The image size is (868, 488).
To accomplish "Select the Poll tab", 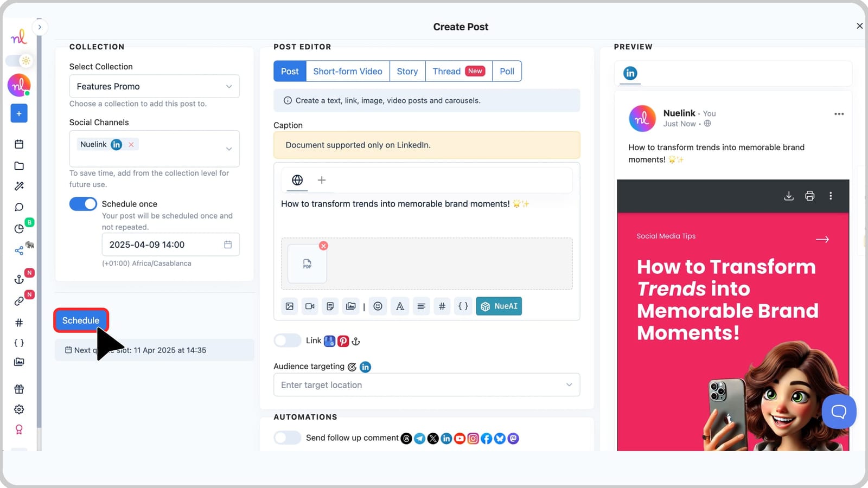I will pyautogui.click(x=507, y=71).
